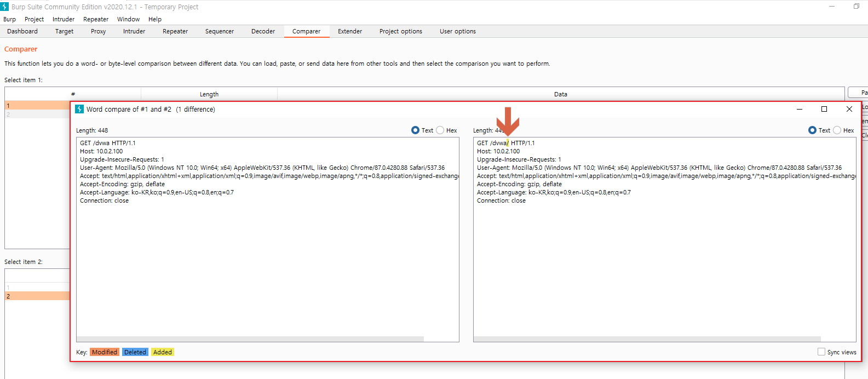The image size is (868, 379).
Task: Open the Repeater menu in the menu bar
Action: 96,19
